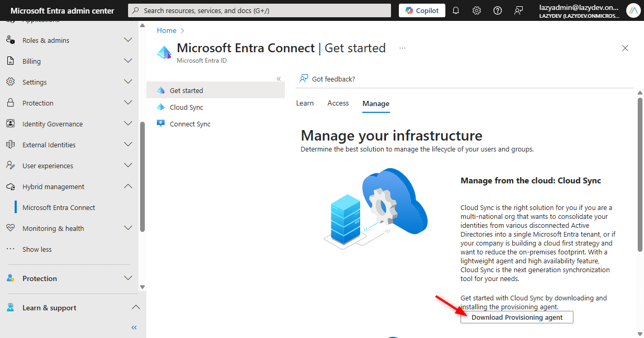Click the Hybrid management cloud icon
Screen dimensions: 644x338
click(10, 187)
